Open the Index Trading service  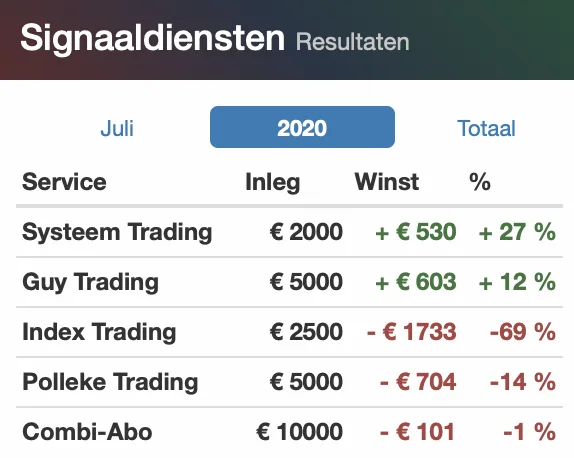pos(99,332)
